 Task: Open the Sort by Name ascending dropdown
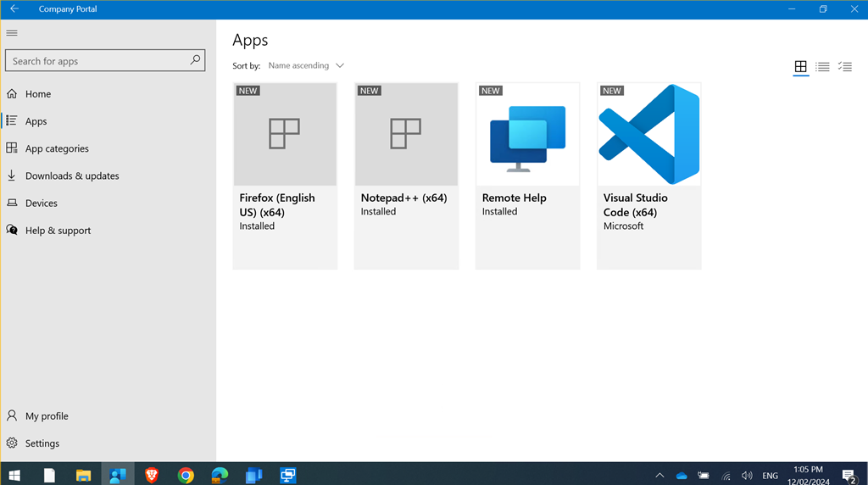(x=306, y=65)
